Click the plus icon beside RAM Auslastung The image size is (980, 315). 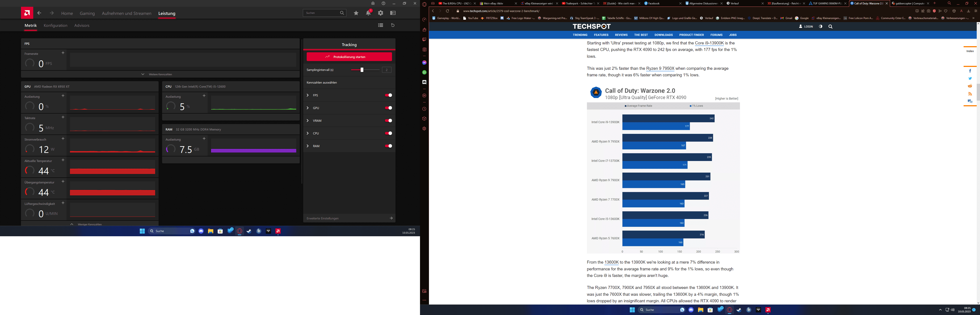[x=204, y=138]
